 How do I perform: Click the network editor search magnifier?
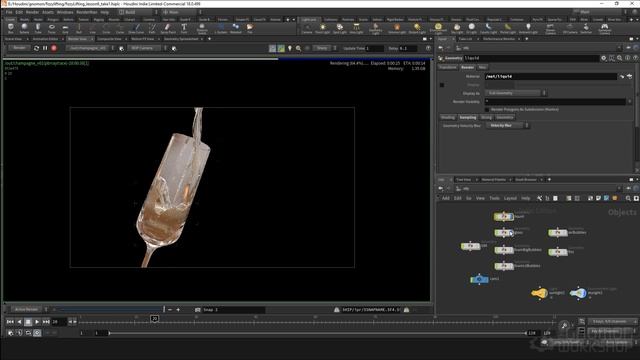628,198
